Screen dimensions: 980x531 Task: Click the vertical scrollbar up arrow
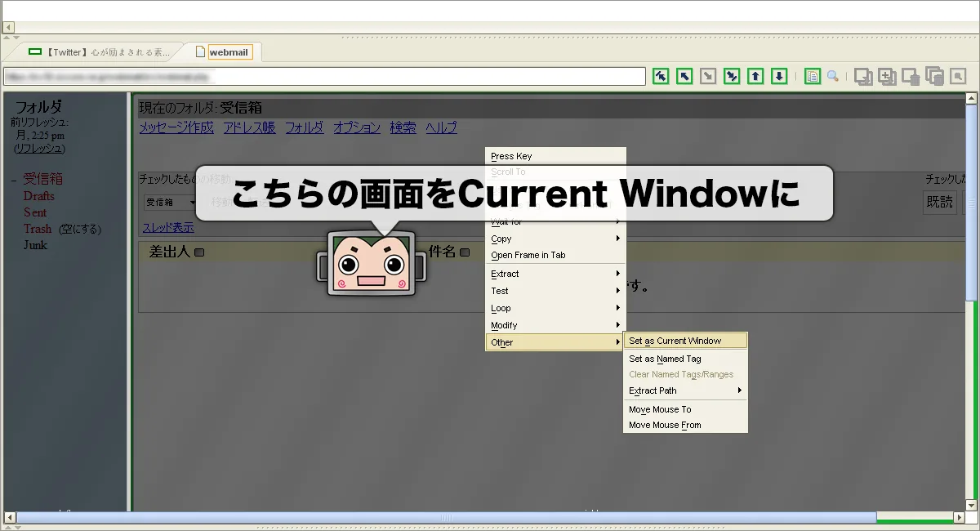pos(971,100)
